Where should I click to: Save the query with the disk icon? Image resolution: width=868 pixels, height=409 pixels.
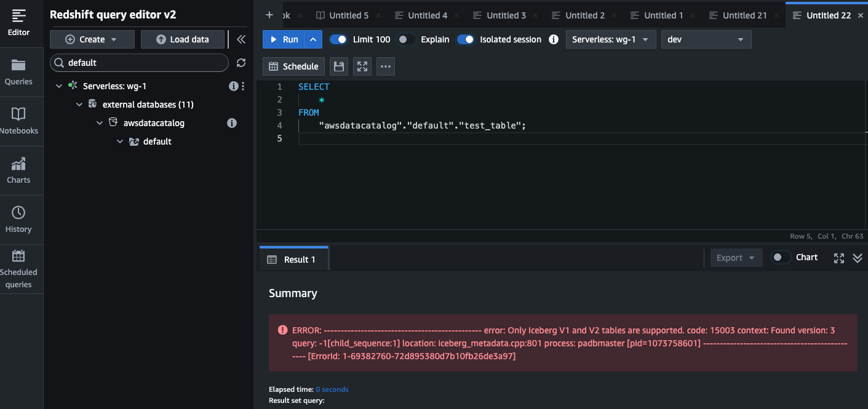click(x=339, y=66)
